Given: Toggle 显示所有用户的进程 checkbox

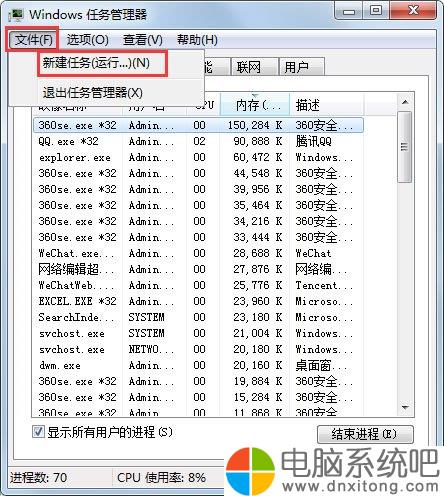Looking at the screenshot, I should (38, 432).
